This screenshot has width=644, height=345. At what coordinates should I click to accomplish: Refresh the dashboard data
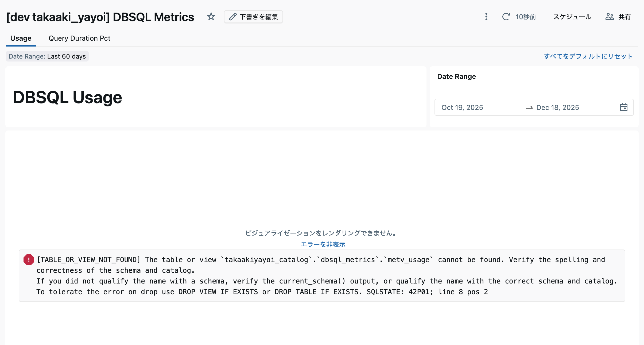click(506, 17)
